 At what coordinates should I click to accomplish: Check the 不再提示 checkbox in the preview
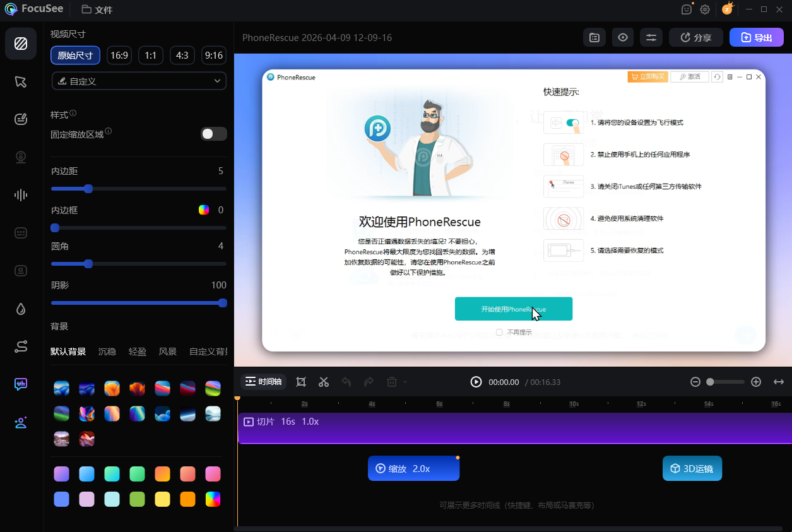pyautogui.click(x=499, y=332)
